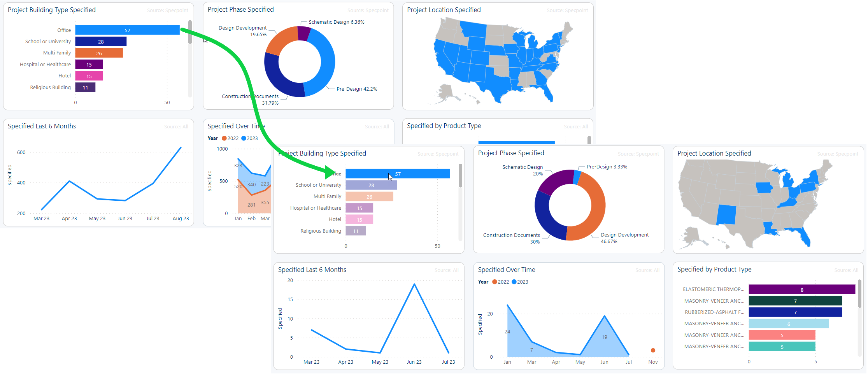
Task: Click the orange 2022 legend dot above Jan–Nov chart
Action: pos(494,282)
